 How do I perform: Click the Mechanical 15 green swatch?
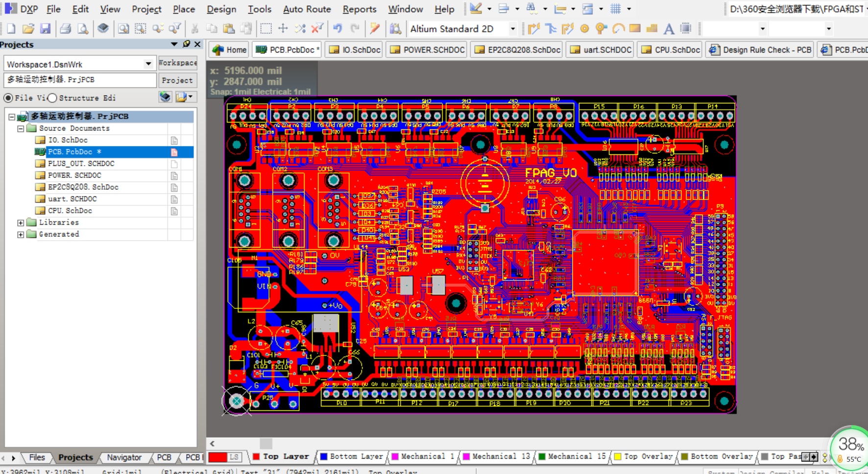[x=542, y=456]
